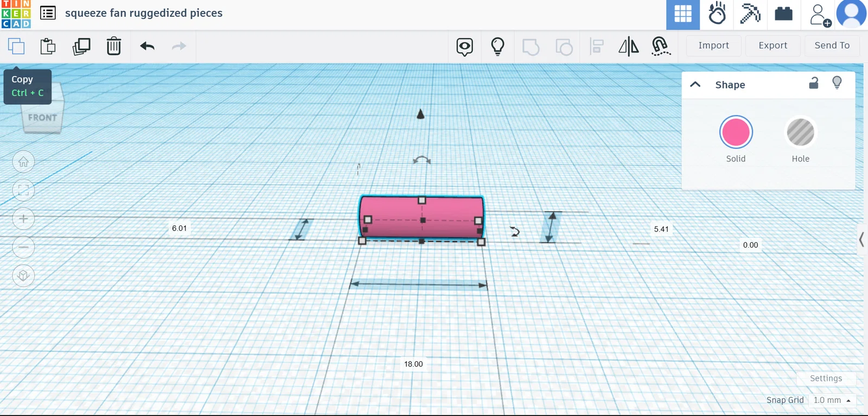Edit the 5.41 height dimension
This screenshot has height=416, width=868.
[661, 229]
